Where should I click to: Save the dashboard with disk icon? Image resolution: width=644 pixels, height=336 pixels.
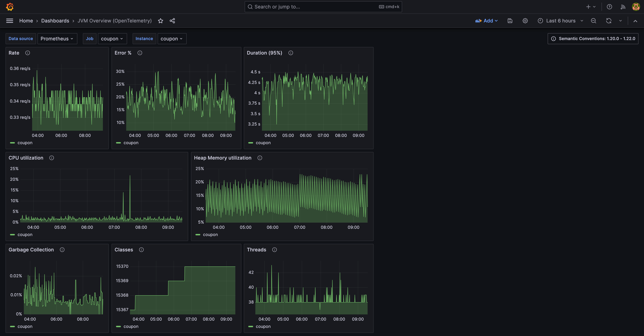[510, 21]
